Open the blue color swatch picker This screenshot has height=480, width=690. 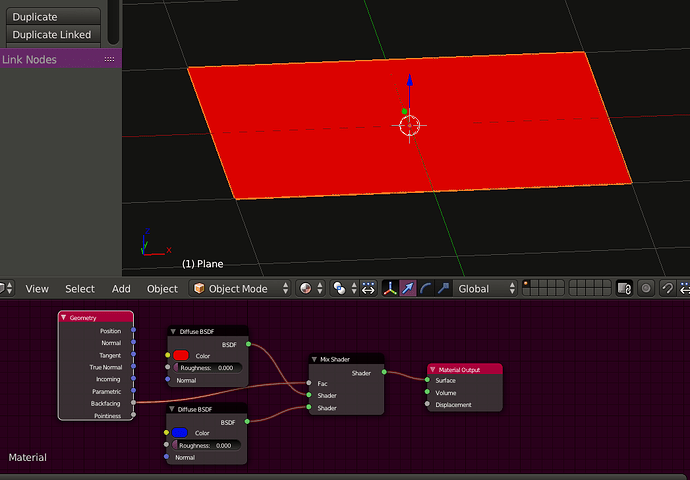[x=180, y=432]
